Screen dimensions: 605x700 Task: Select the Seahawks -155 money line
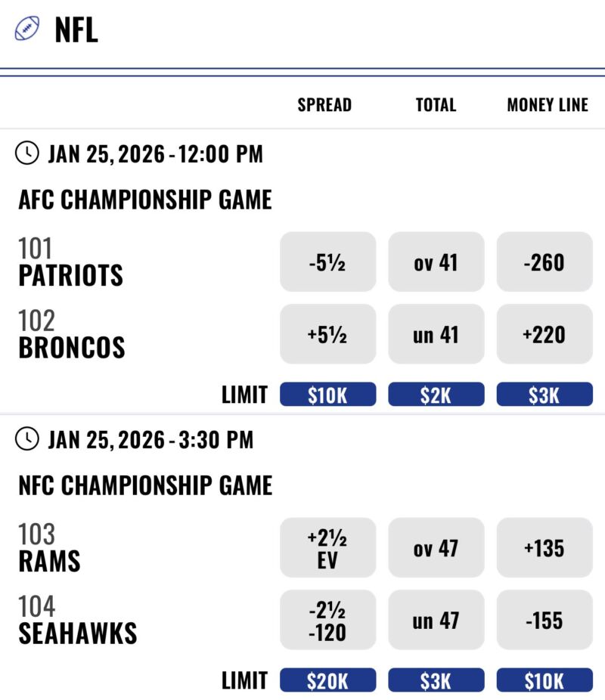pos(544,620)
